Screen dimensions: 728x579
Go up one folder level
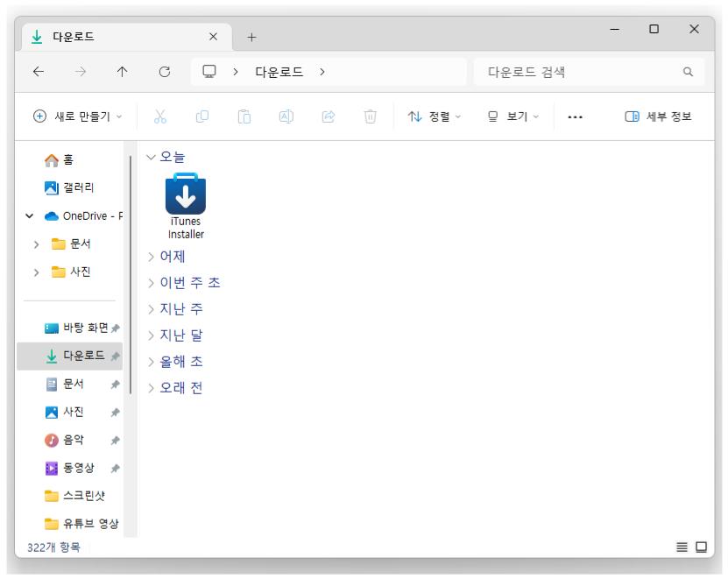tap(122, 72)
